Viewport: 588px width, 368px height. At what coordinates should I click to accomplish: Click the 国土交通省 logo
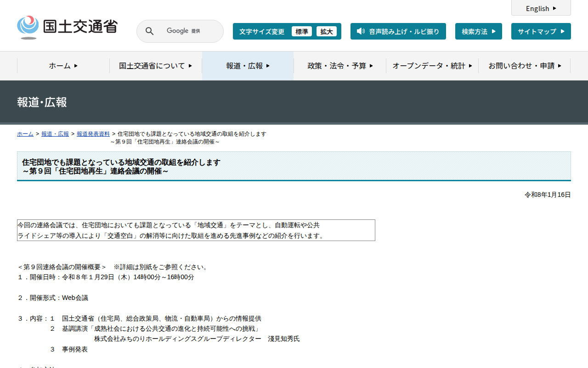(67, 27)
